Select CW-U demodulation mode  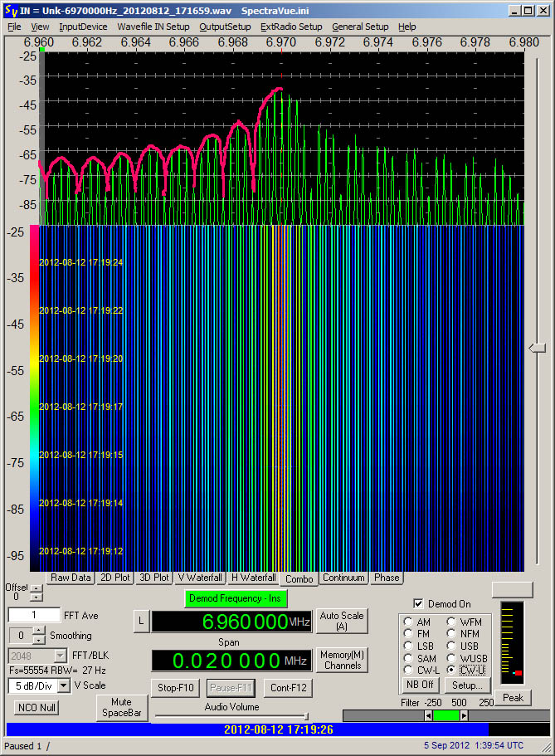tap(452, 671)
